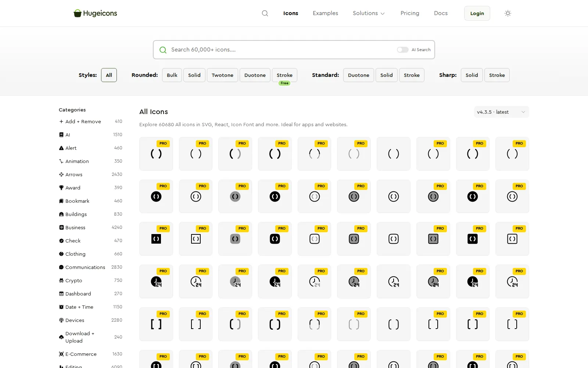Open the square brackets icon without PRO badge
Image resolution: width=588 pixels, height=368 pixels.
(394, 324)
